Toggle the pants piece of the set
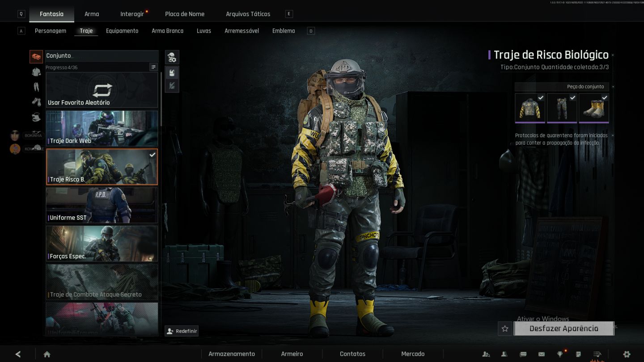 tap(562, 108)
